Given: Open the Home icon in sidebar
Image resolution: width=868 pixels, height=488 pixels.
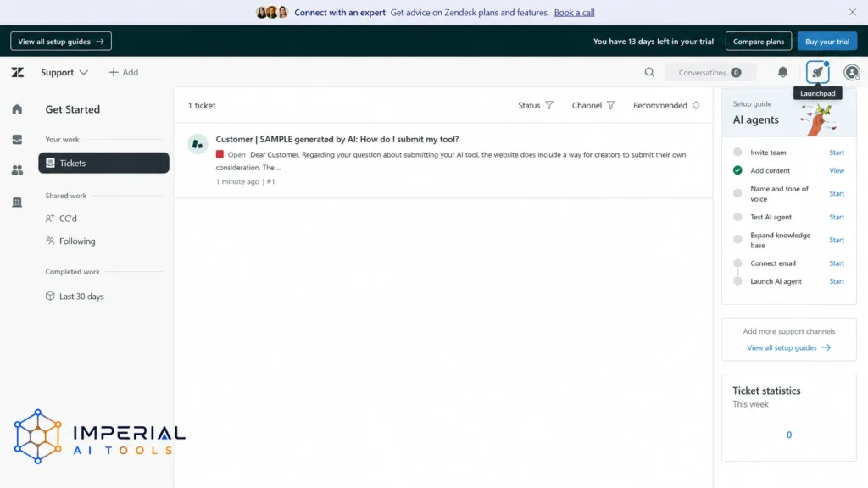Looking at the screenshot, I should (x=17, y=109).
